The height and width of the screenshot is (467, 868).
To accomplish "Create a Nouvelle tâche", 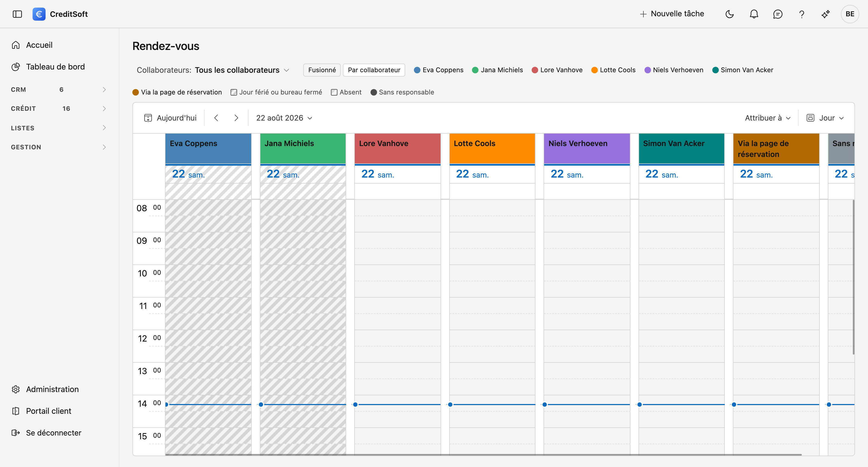I will click(x=672, y=14).
